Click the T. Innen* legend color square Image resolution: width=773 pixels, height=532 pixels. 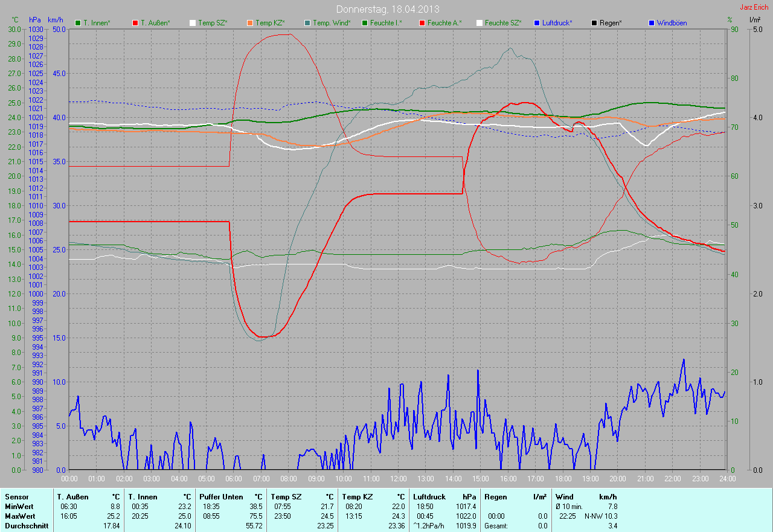[78, 23]
